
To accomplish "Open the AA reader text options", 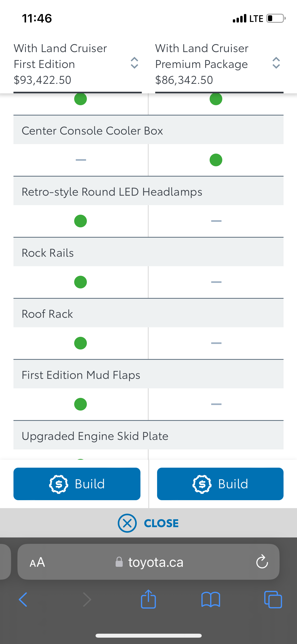I will pyautogui.click(x=37, y=562).
